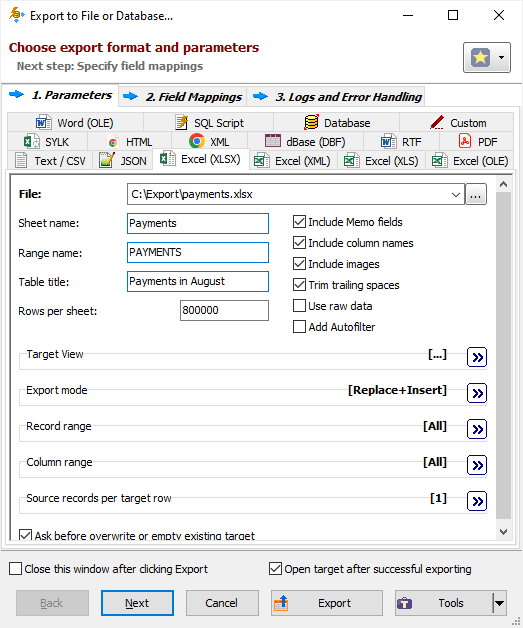This screenshot has width=523, height=628.
Task: Click the Back button
Action: (52, 603)
